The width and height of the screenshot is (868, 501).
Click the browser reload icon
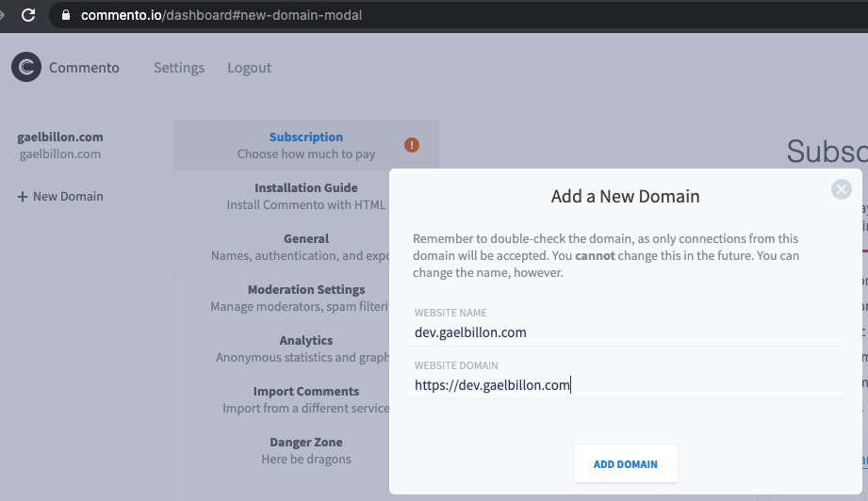click(x=28, y=15)
